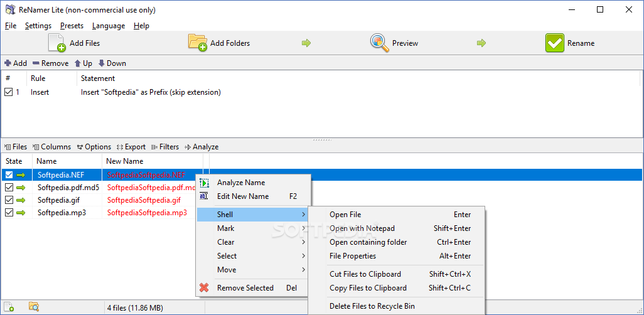
Task: Click the Rule column header
Action: (x=51, y=78)
